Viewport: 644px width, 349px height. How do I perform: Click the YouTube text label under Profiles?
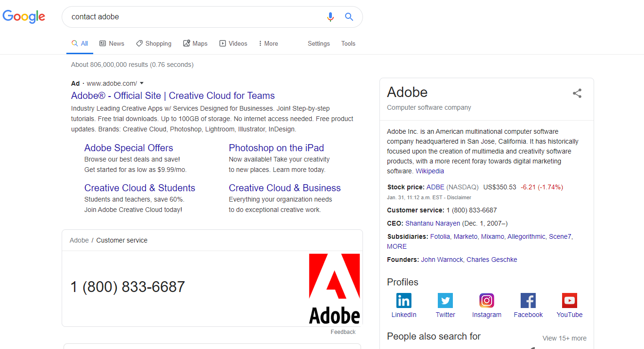click(x=570, y=315)
